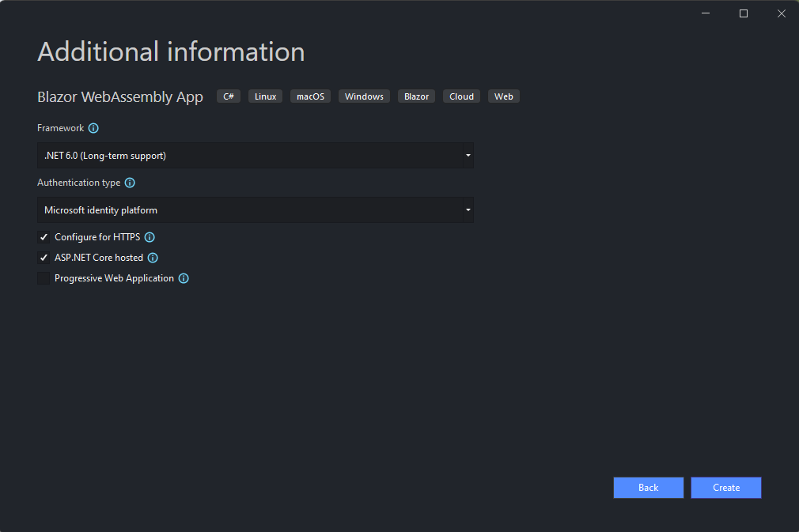799x532 pixels.
Task: Expand the Authentication type dropdown
Action: (255, 210)
